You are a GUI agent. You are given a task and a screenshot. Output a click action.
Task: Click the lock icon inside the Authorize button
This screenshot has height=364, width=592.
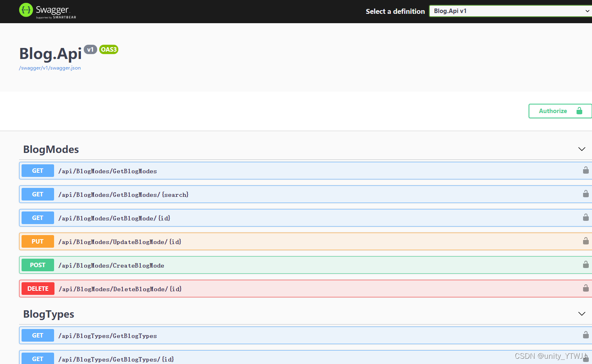coord(579,110)
